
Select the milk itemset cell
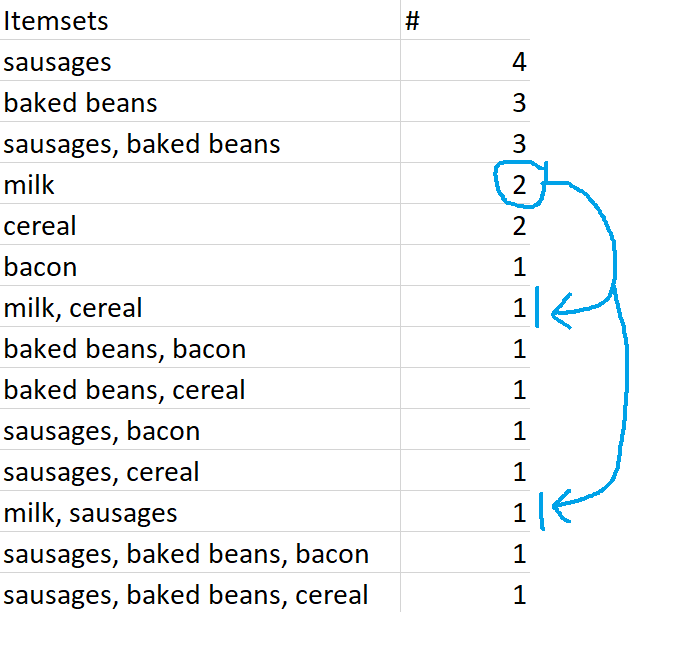point(200,183)
